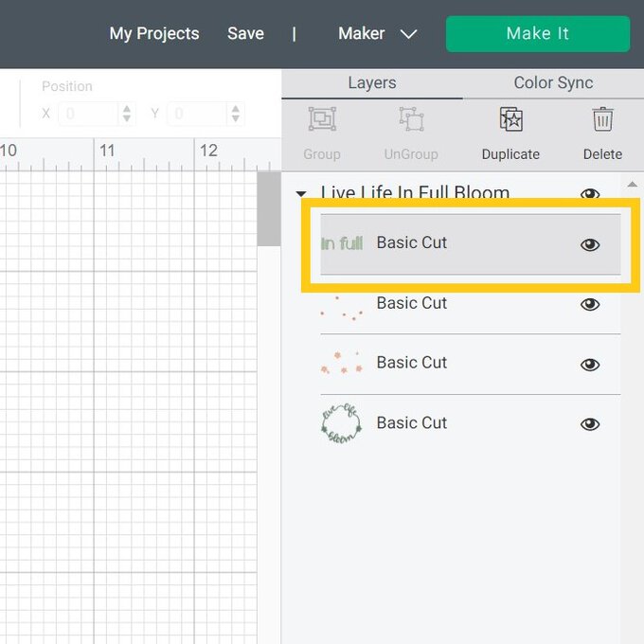Viewport: 644px width, 644px height.
Task: Increment the X position stepper
Action: click(127, 109)
